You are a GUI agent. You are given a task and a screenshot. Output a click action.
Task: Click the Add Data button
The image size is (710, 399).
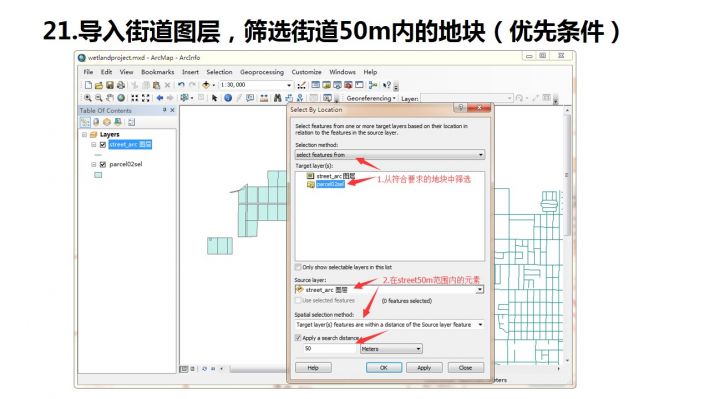[x=206, y=85]
